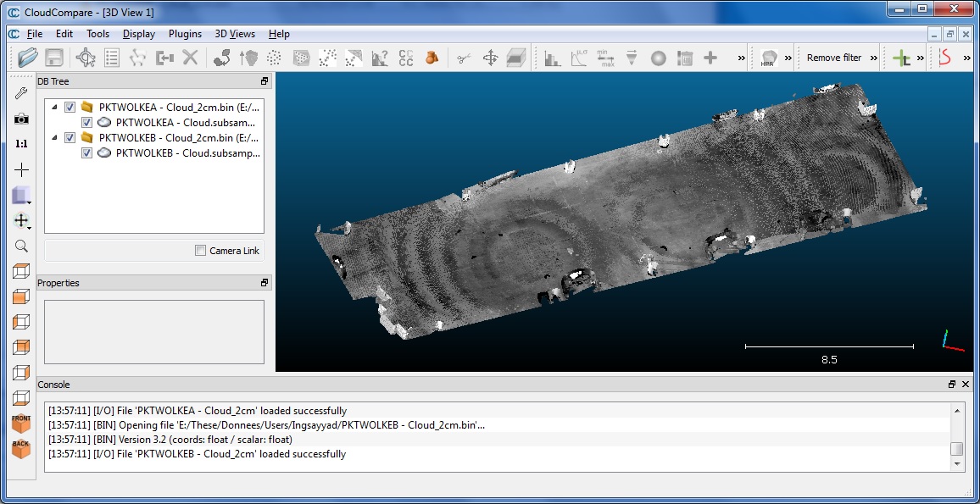Click the Open file folder icon

(x=27, y=58)
